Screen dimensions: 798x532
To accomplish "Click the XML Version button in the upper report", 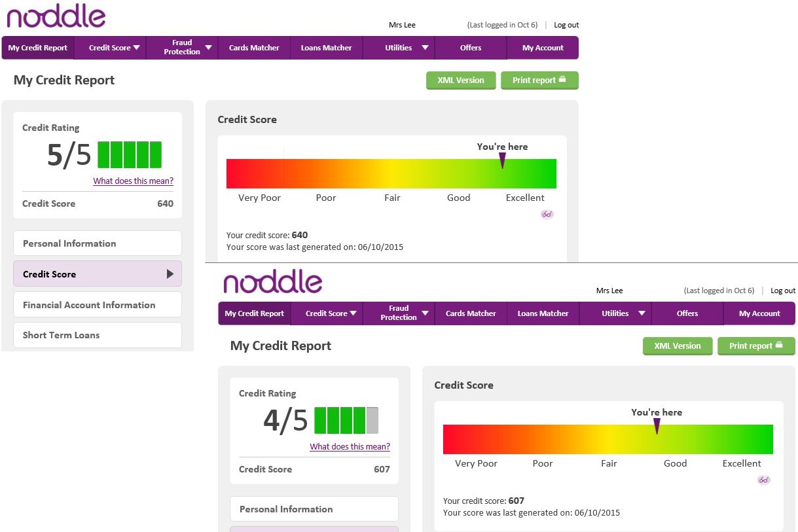I will click(461, 80).
